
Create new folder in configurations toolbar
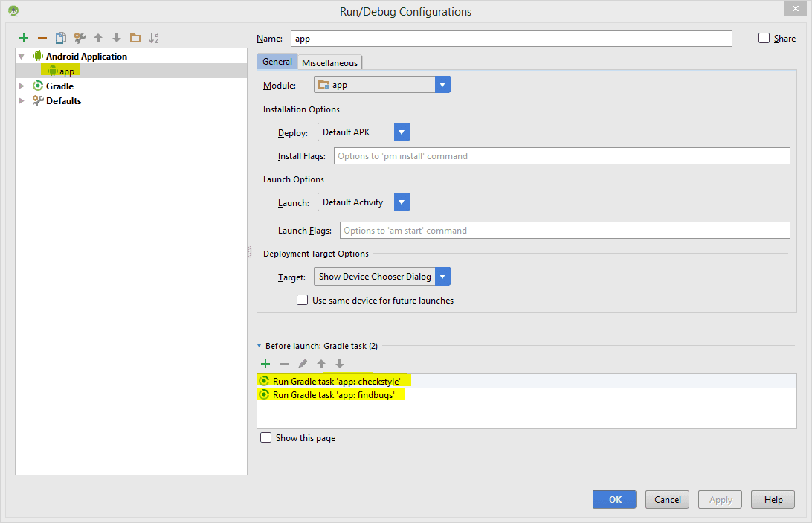135,38
